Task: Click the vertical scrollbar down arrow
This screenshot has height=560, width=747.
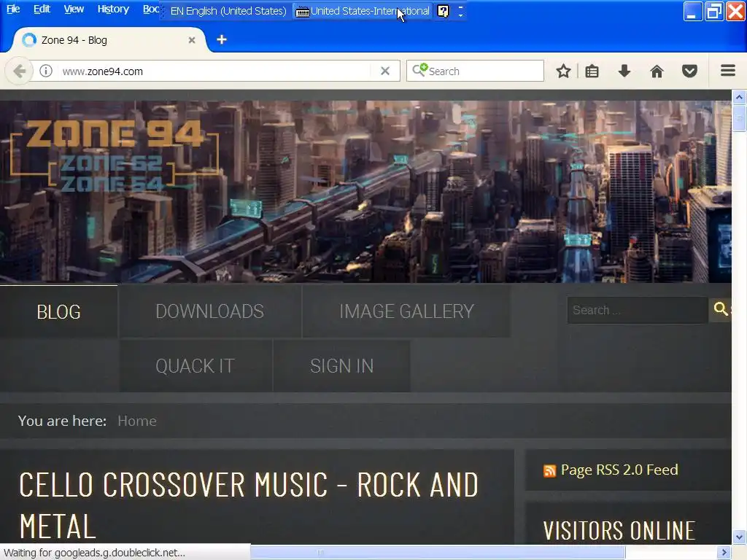Action: (x=739, y=537)
